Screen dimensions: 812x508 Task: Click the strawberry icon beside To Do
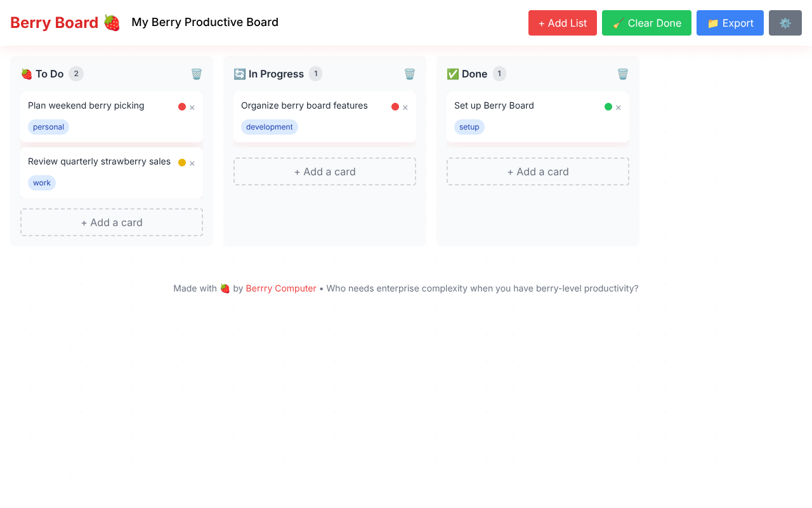point(26,74)
